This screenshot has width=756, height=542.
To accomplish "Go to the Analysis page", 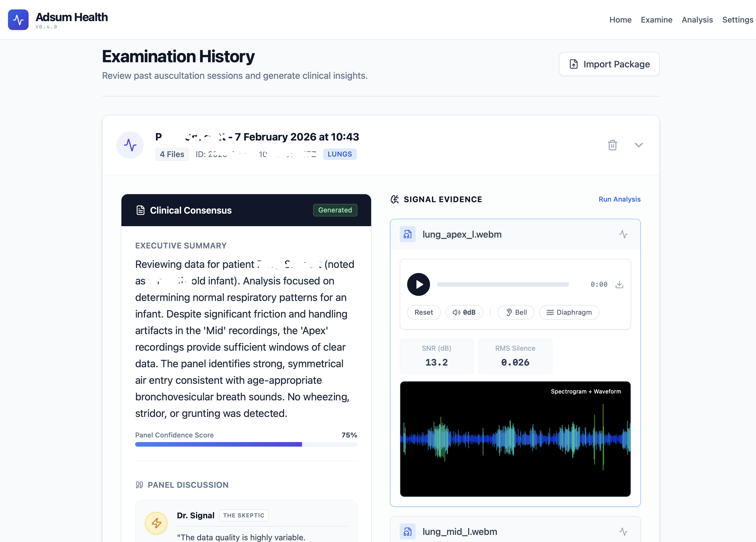I will coord(697,20).
